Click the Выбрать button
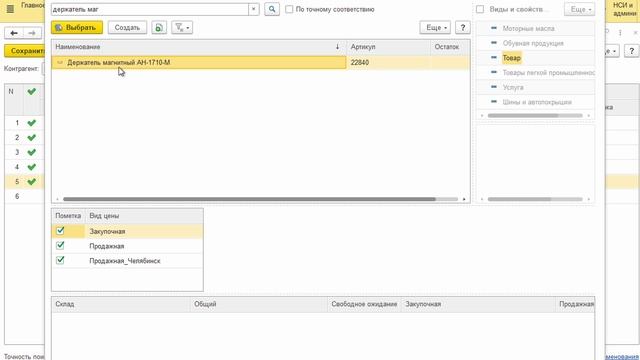This screenshot has height=360, width=640. [x=77, y=27]
